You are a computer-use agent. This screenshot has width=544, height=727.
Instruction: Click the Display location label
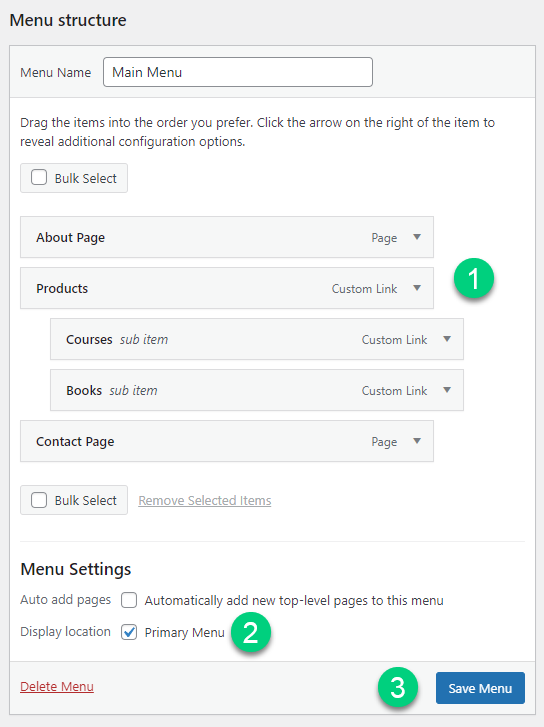tap(65, 631)
